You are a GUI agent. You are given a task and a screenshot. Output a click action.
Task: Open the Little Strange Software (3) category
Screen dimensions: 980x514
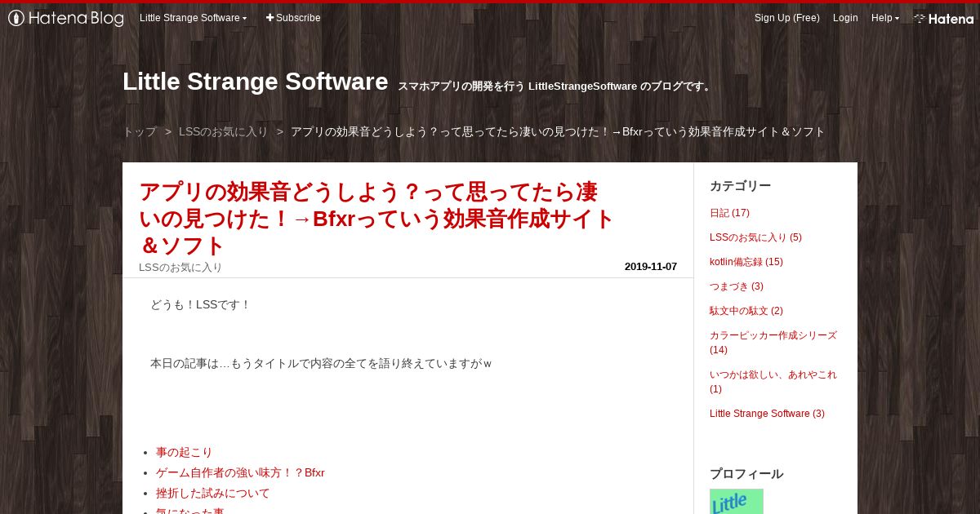767,414
